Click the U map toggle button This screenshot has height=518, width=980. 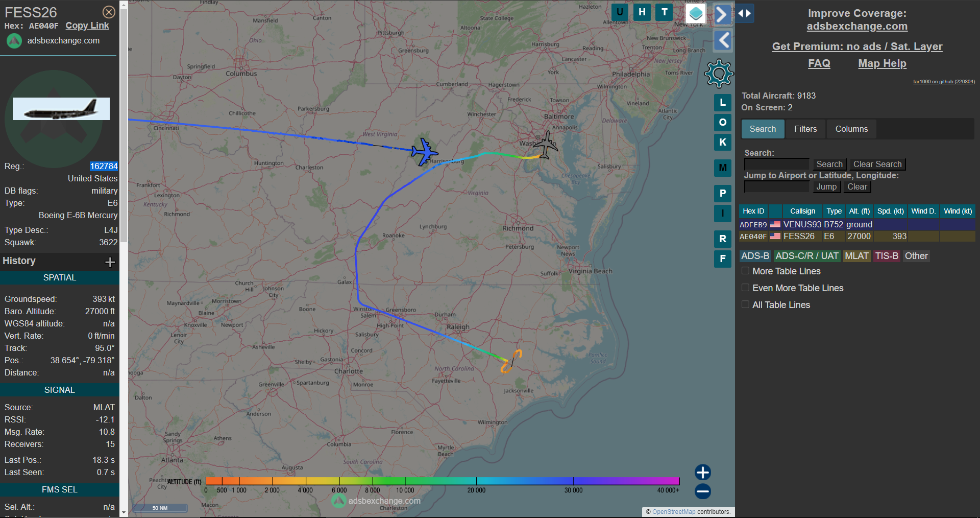tap(620, 12)
